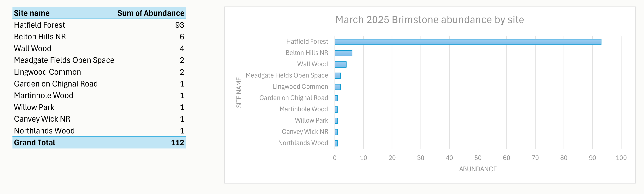Image resolution: width=644 pixels, height=194 pixels.
Task: Select the Belton Hills NR abundance value 6
Action: [x=182, y=36]
